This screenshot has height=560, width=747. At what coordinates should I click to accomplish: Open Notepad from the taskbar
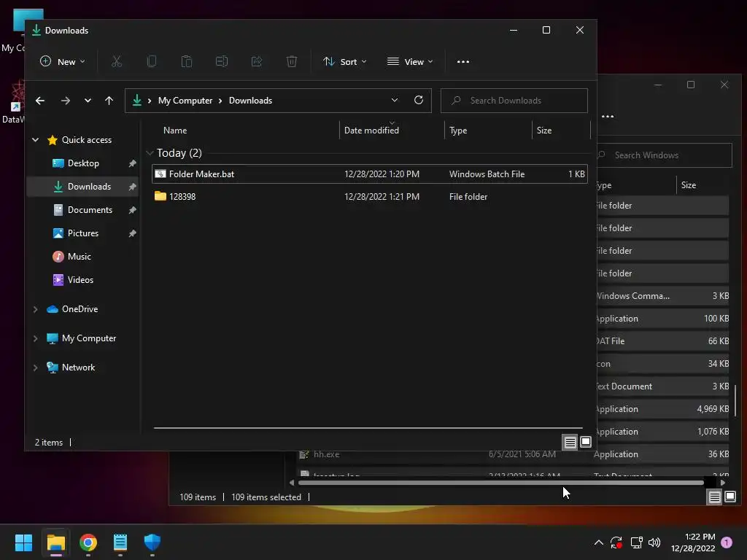(120, 542)
